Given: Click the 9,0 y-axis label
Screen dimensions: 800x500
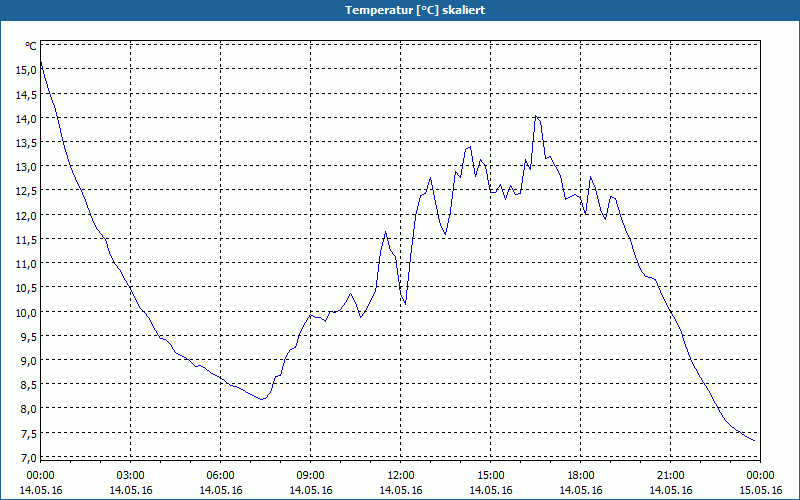Looking at the screenshot, I should pyautogui.click(x=28, y=361).
